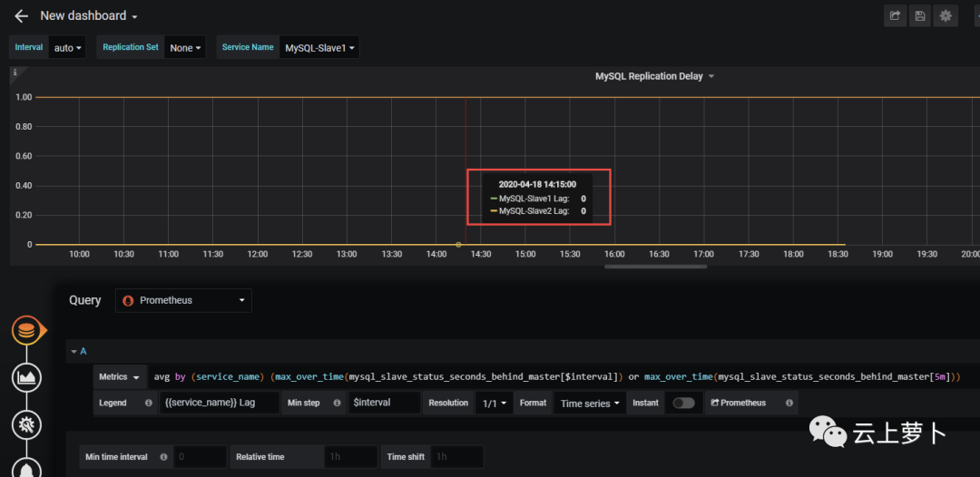This screenshot has height=477, width=980.
Task: Open the Alert bell tab icon
Action: 27,468
